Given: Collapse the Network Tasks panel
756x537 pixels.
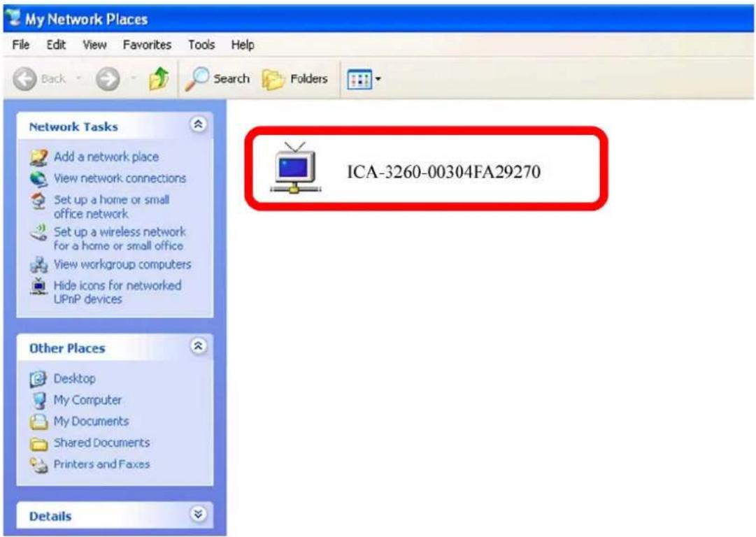Looking at the screenshot, I should coord(198,125).
